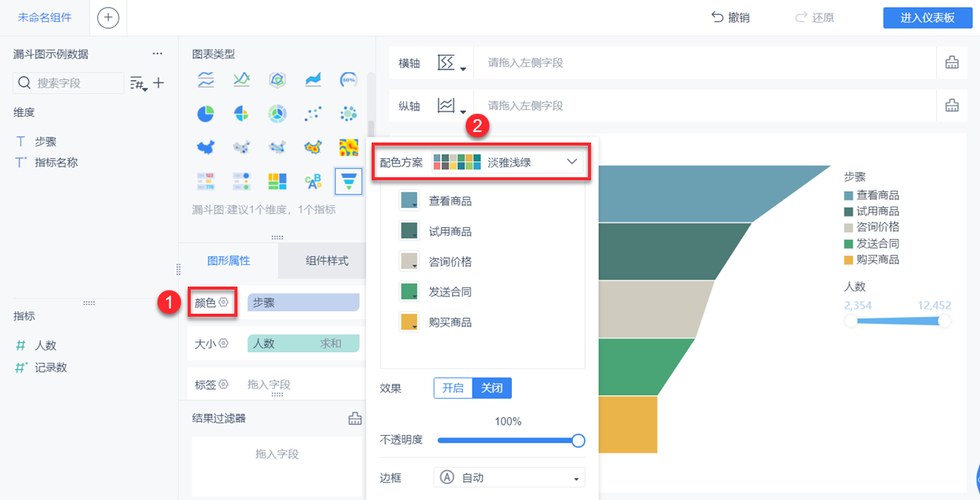Screen dimensions: 980x500
Task: Select the pie chart type icon
Action: click(206, 113)
